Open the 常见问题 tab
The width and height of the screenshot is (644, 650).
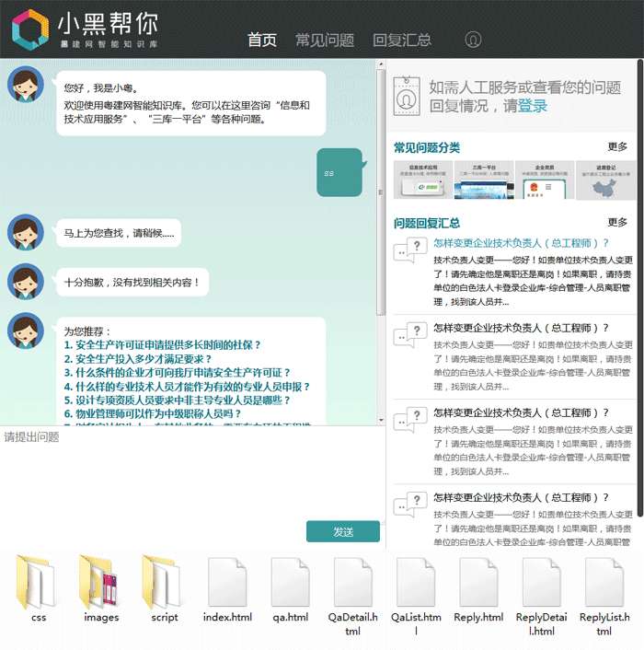click(324, 41)
